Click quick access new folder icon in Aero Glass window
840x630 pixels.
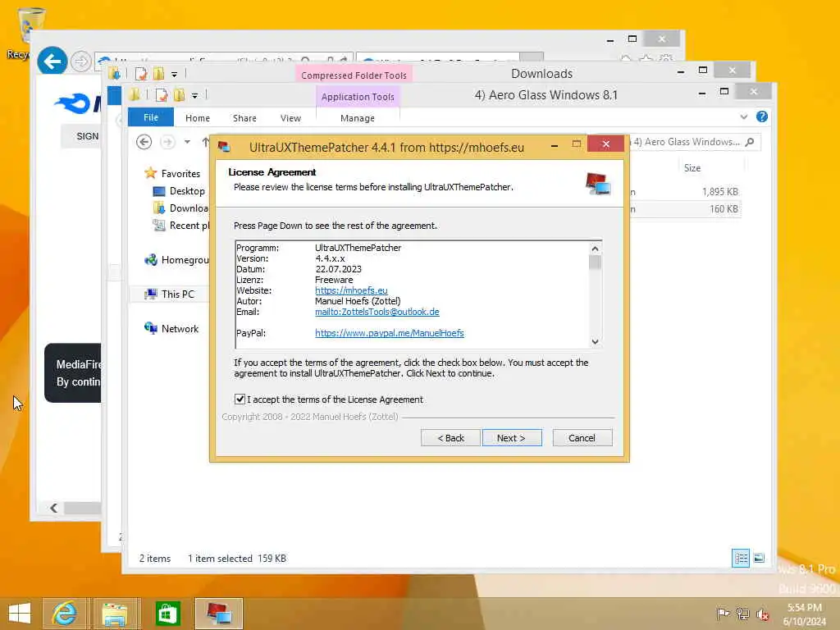(x=179, y=95)
